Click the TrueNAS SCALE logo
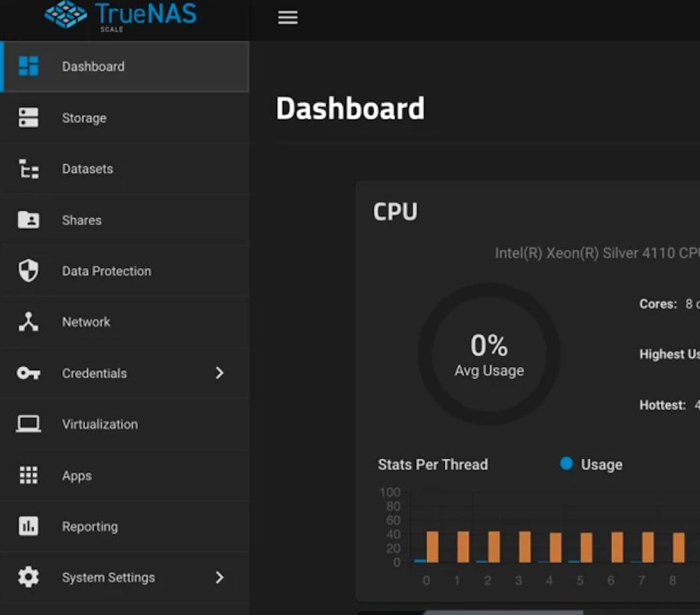This screenshot has height=615, width=700. (120, 16)
